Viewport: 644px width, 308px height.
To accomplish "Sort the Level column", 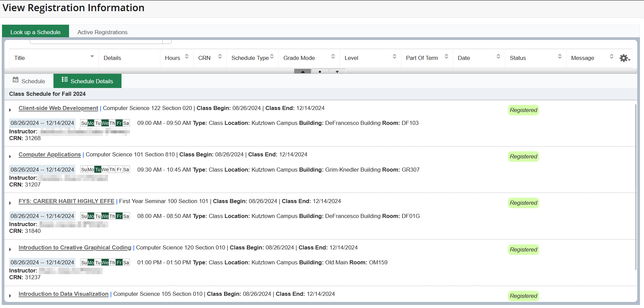I will [394, 57].
